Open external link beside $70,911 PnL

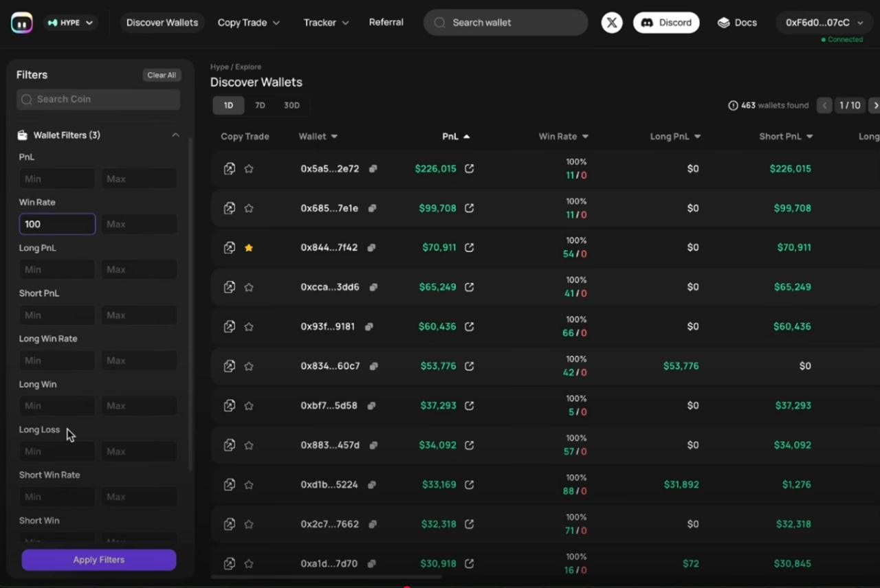(469, 247)
